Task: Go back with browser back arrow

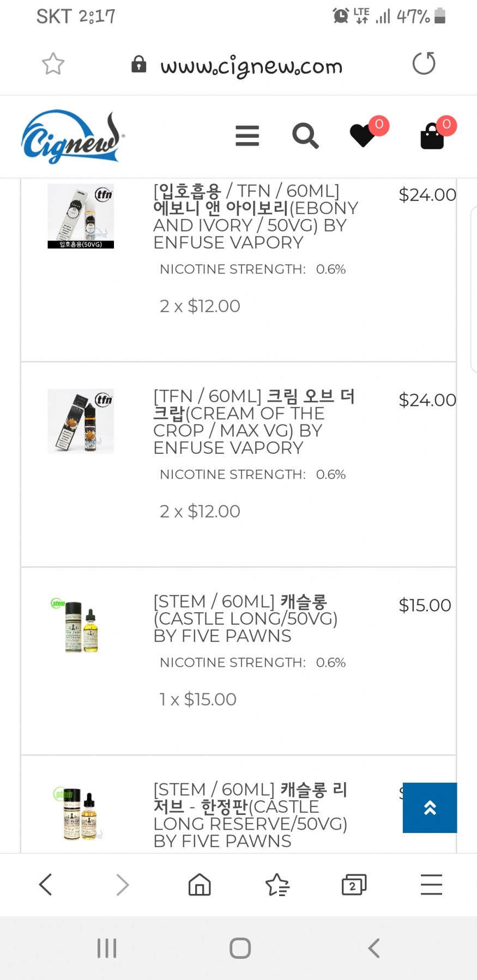Action: point(46,885)
